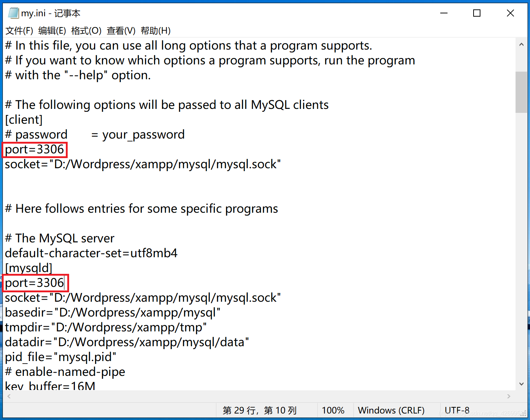Click the pid_file="mysql.pid" line
The width and height of the screenshot is (530, 420).
60,357
